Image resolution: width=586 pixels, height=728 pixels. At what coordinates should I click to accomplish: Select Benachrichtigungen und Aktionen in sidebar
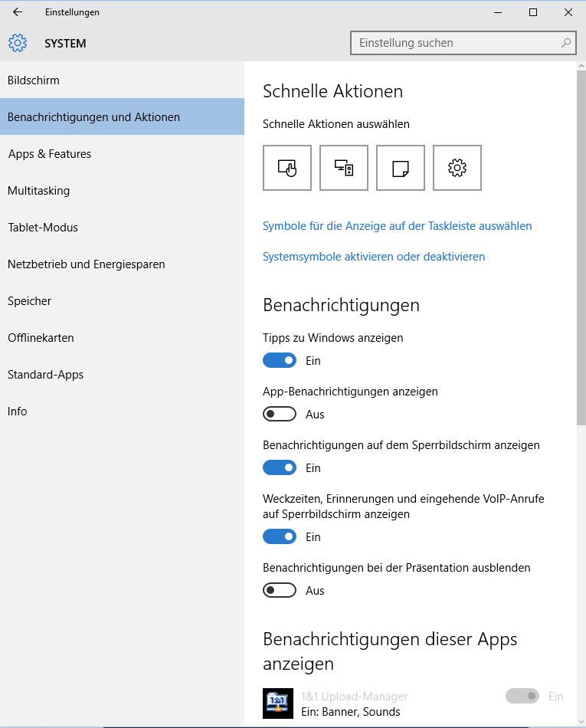[122, 117]
